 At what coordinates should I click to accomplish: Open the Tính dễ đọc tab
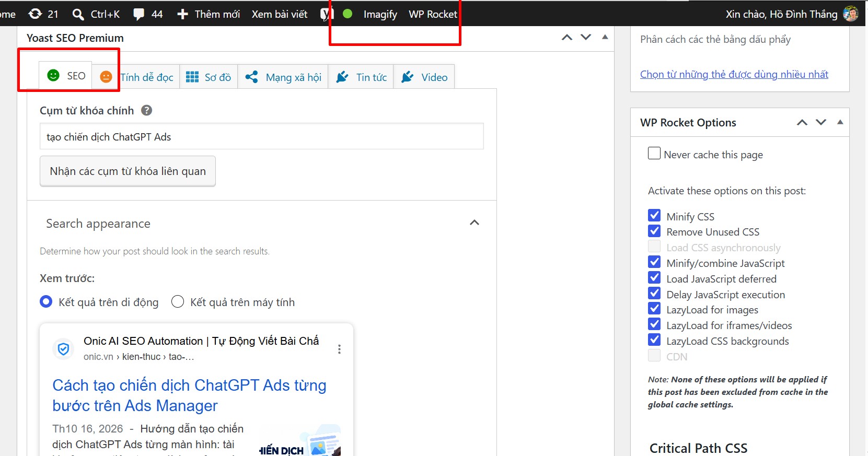(136, 77)
